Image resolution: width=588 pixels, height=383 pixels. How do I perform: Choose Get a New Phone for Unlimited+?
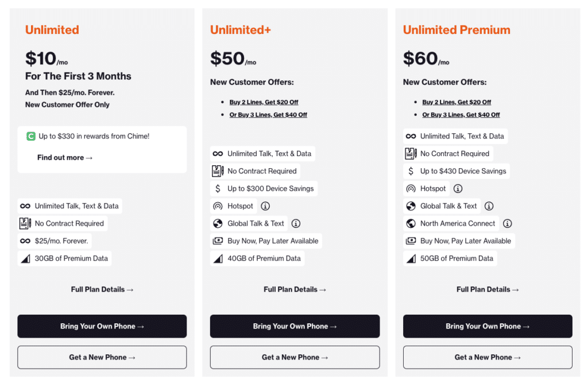pyautogui.click(x=295, y=357)
